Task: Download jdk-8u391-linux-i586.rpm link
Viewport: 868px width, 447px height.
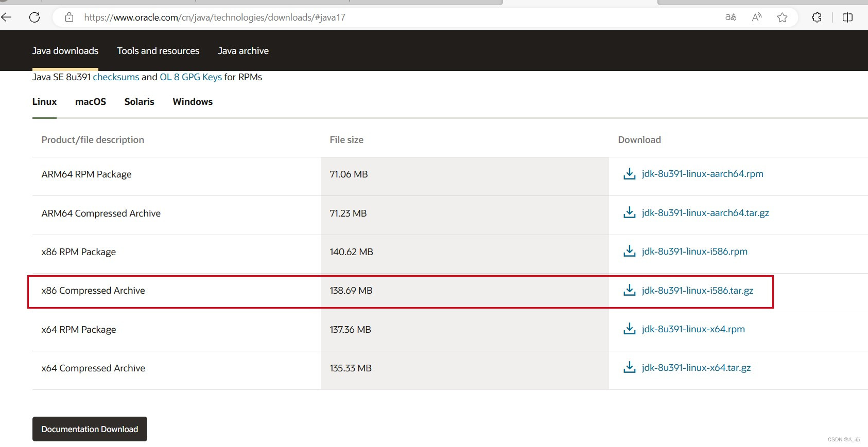Action: [x=695, y=252]
